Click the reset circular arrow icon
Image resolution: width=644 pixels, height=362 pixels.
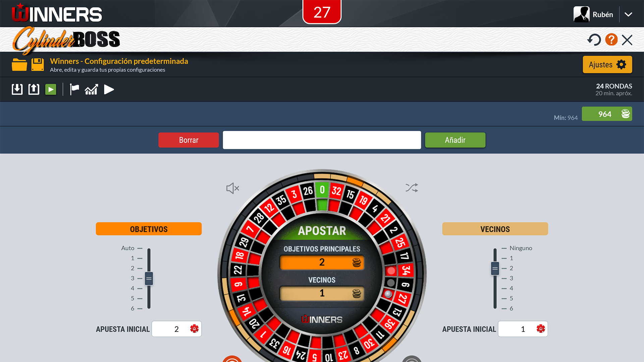click(594, 40)
